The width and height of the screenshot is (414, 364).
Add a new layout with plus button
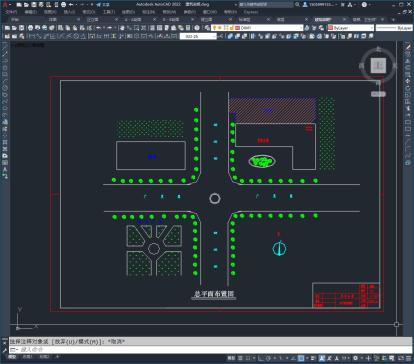[57, 357]
